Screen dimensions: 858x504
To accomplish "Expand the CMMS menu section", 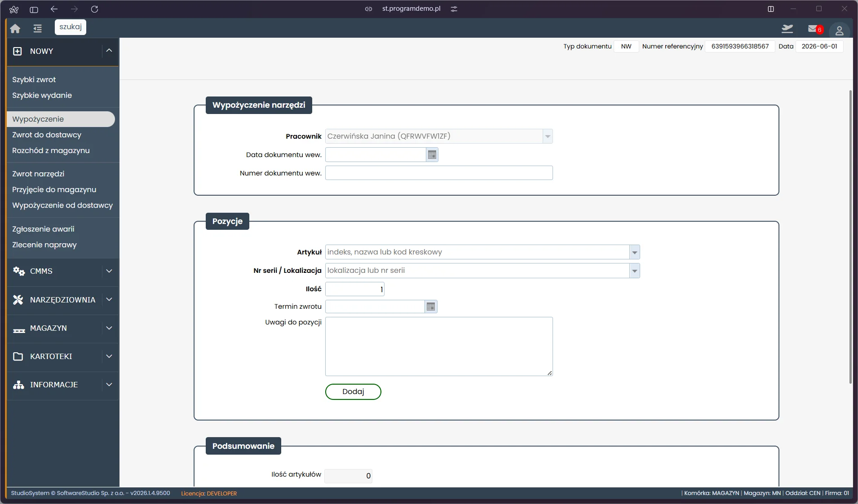I will (109, 271).
